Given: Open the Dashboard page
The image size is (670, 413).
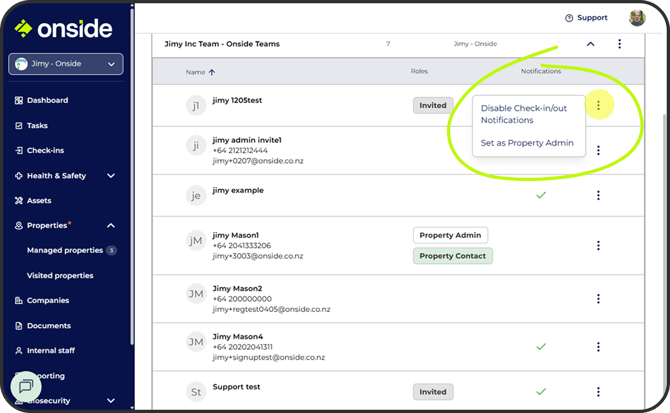Looking at the screenshot, I should 48,101.
